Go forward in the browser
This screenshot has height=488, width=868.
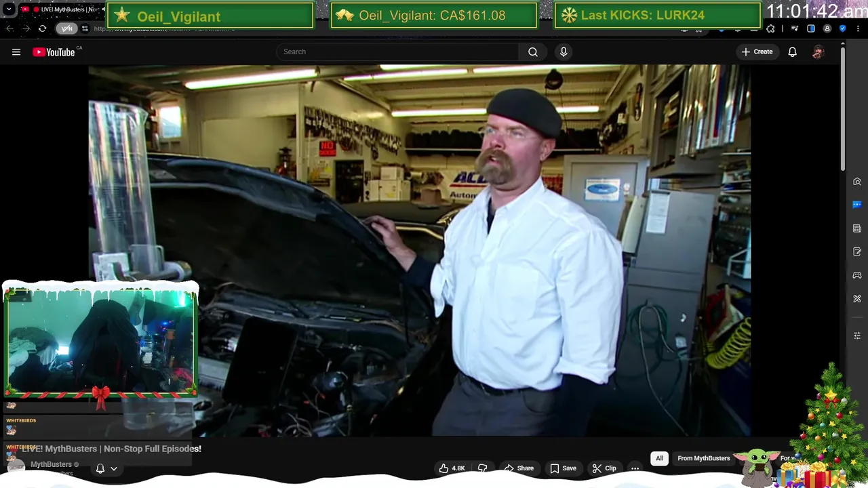click(26, 28)
